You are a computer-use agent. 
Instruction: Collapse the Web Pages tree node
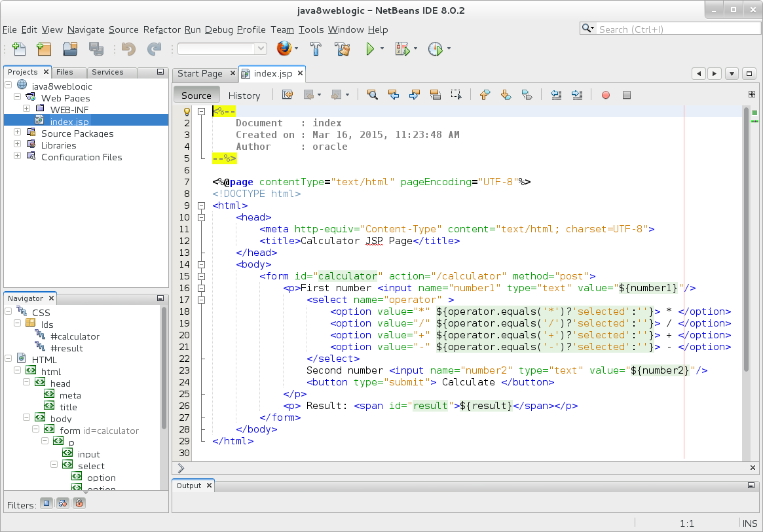[17, 98]
